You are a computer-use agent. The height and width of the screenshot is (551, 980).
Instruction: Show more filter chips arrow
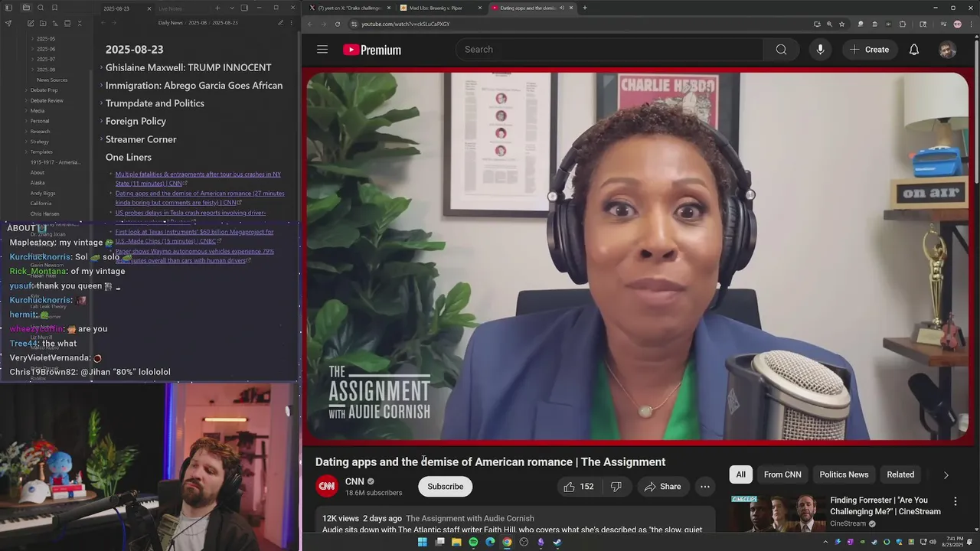pyautogui.click(x=946, y=475)
